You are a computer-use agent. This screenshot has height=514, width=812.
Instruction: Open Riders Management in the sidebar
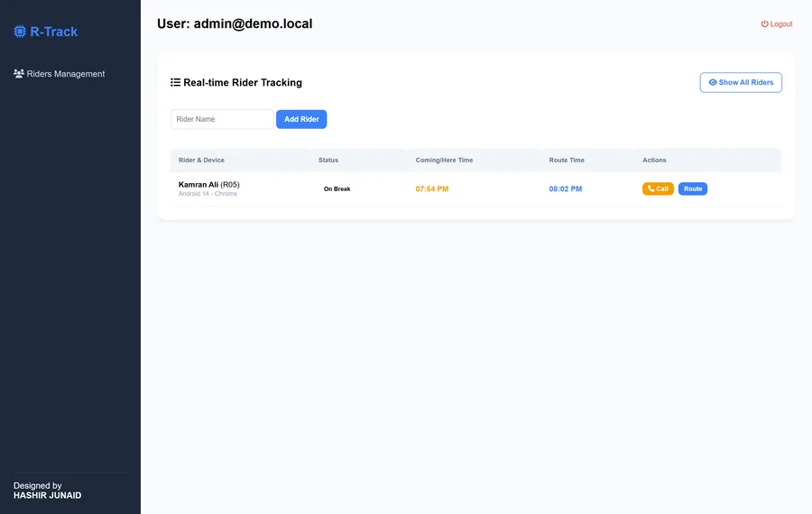point(59,74)
